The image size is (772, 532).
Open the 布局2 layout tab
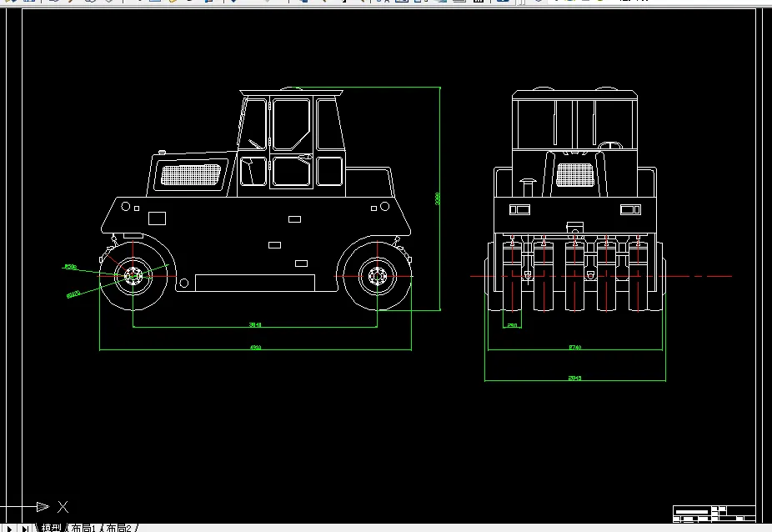(118, 528)
